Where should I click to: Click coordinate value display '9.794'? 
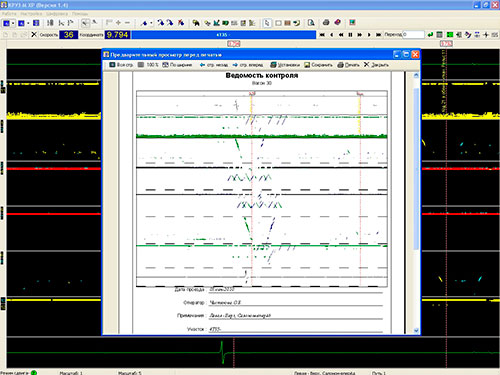pos(117,35)
